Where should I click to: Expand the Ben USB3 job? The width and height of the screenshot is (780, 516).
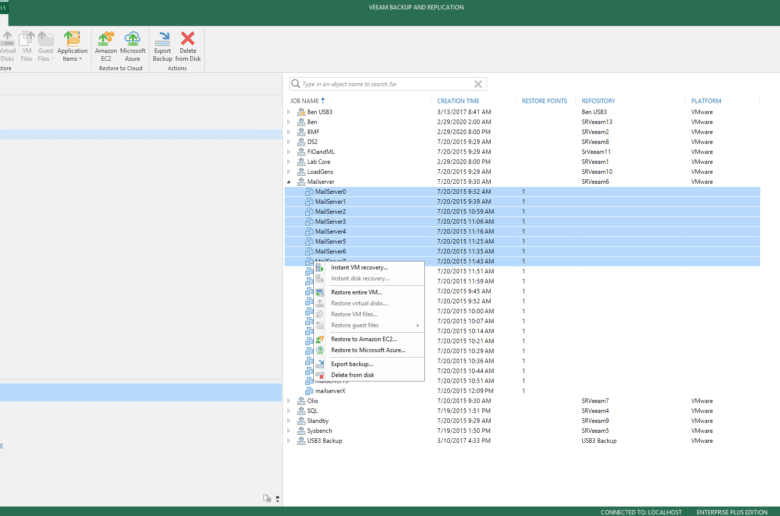(x=289, y=112)
